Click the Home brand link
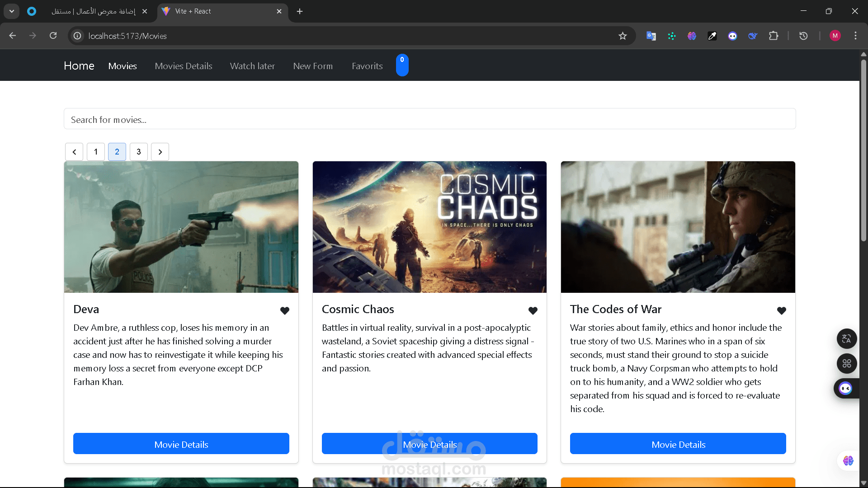The width and height of the screenshot is (868, 488). 79,66
